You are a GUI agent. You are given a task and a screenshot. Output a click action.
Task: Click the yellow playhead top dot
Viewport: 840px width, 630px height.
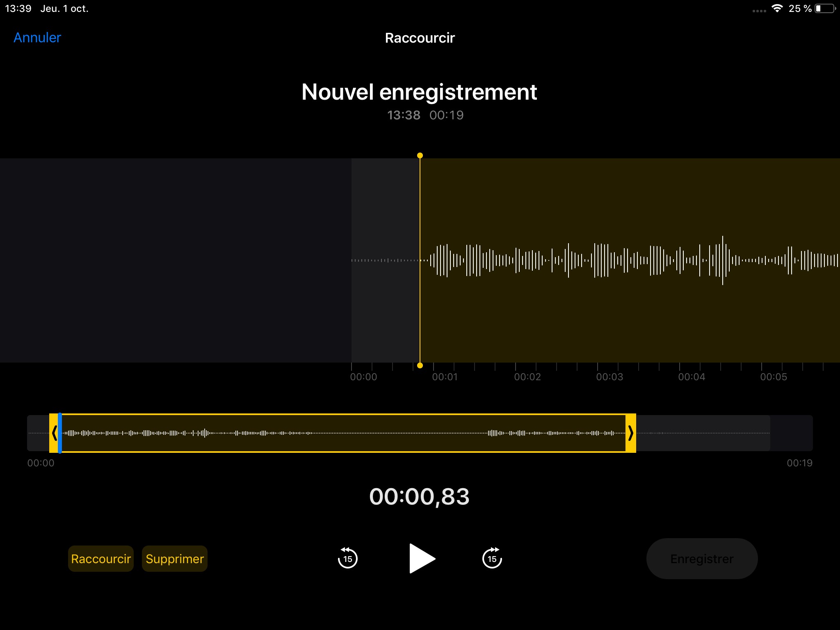(420, 155)
